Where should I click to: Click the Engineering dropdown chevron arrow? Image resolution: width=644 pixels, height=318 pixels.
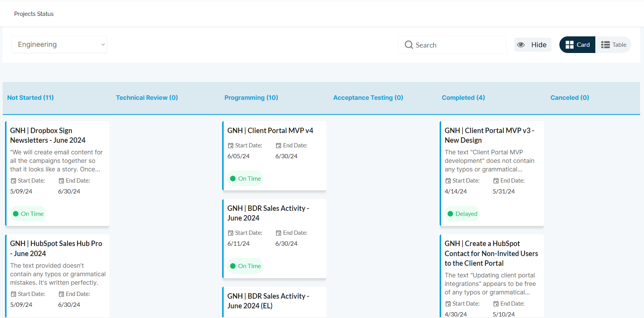tap(103, 45)
